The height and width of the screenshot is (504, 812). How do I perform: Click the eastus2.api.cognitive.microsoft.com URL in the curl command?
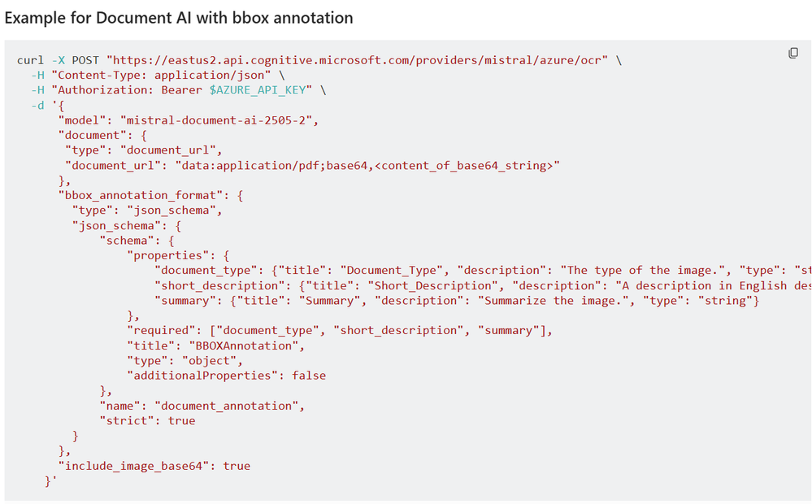click(358, 60)
